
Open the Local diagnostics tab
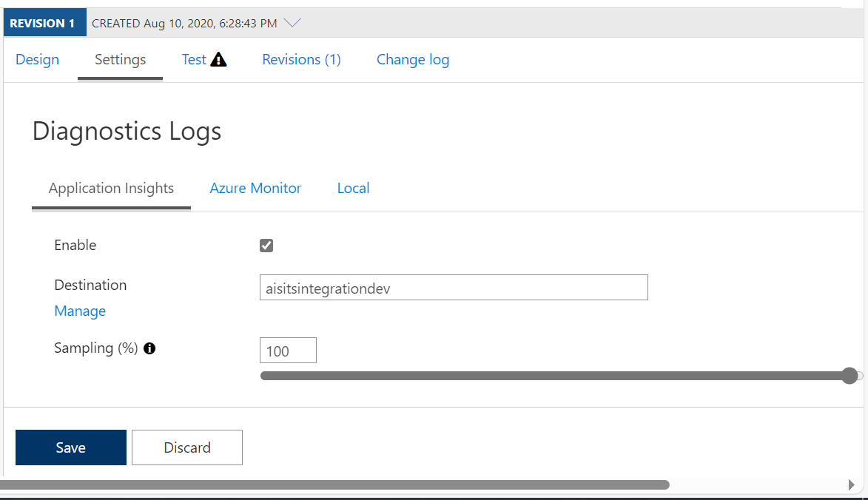(x=353, y=188)
